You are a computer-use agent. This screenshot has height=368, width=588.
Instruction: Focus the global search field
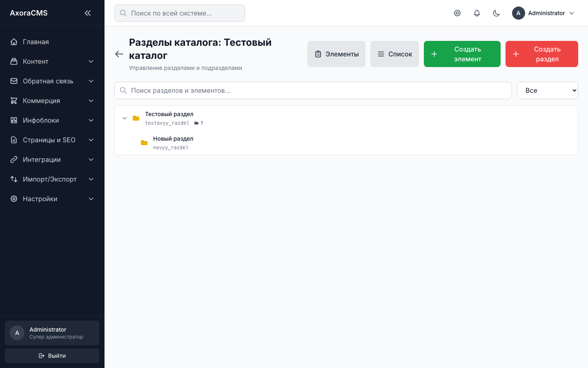[180, 13]
